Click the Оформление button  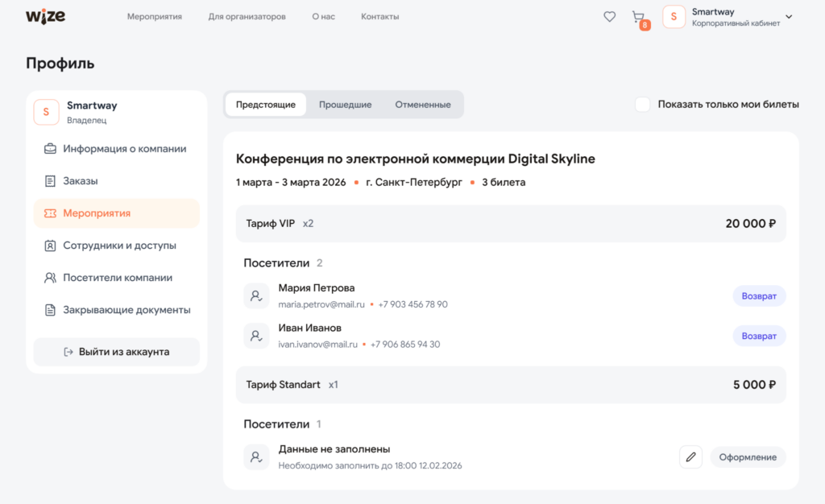point(748,457)
